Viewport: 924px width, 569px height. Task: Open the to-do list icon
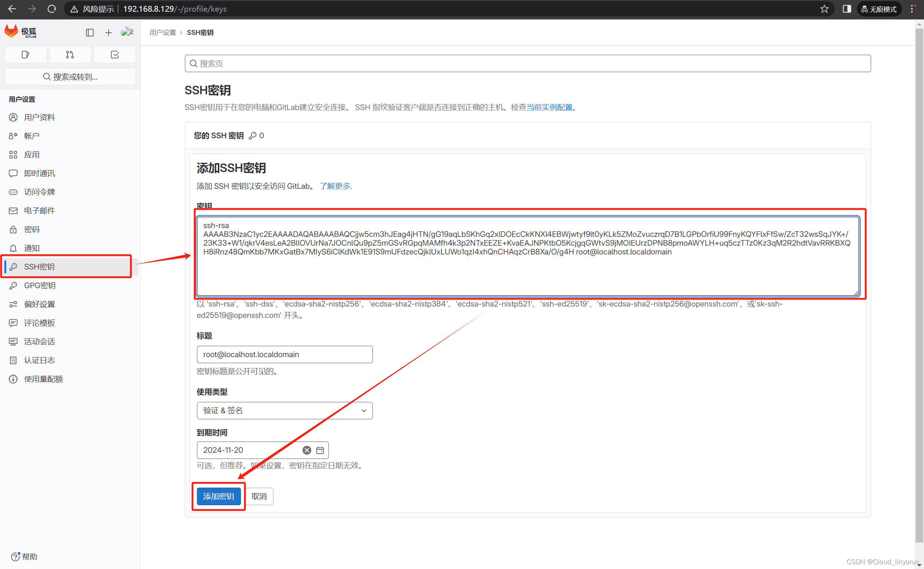[115, 55]
